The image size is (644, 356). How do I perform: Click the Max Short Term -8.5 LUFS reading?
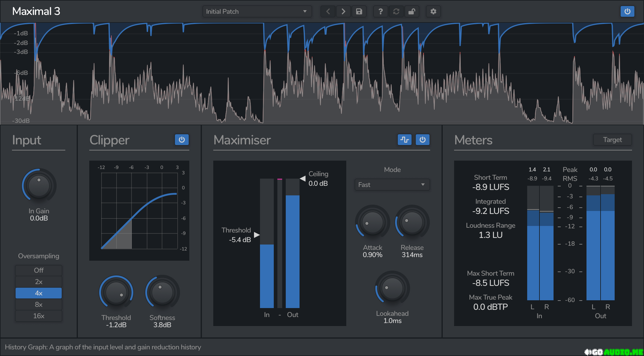(x=491, y=283)
